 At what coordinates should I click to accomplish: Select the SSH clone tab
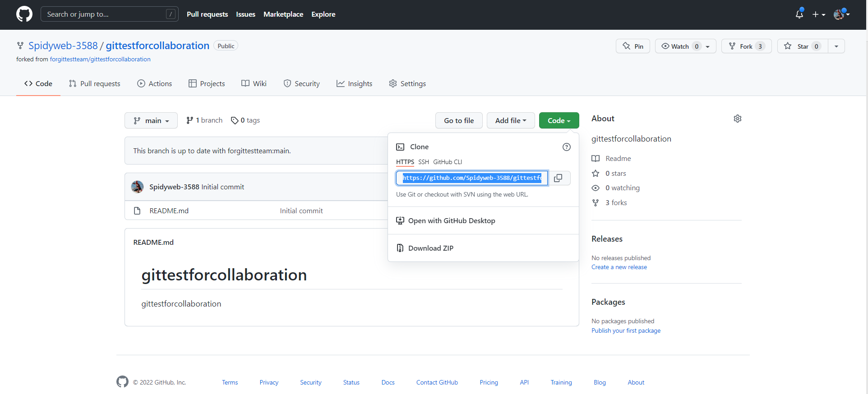coord(424,162)
